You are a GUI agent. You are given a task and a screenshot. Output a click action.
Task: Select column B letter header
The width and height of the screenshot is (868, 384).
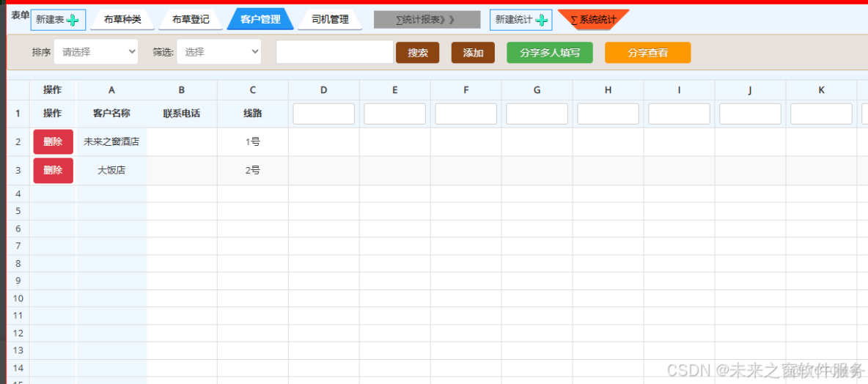tap(182, 89)
